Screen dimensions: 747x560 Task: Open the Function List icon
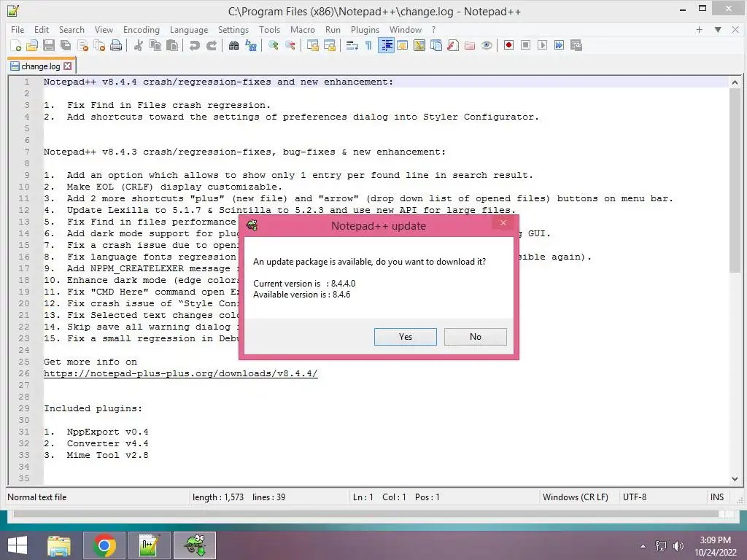[x=453, y=45]
